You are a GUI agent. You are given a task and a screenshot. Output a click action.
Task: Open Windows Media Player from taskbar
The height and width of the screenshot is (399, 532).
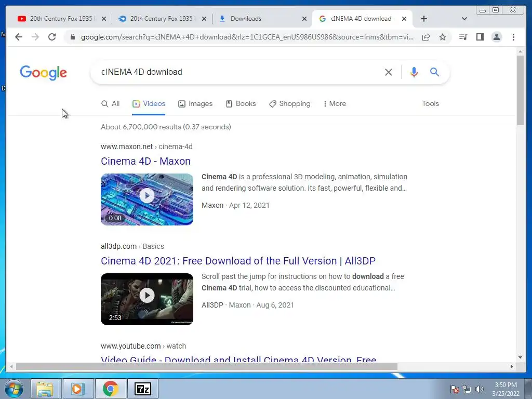pos(78,389)
